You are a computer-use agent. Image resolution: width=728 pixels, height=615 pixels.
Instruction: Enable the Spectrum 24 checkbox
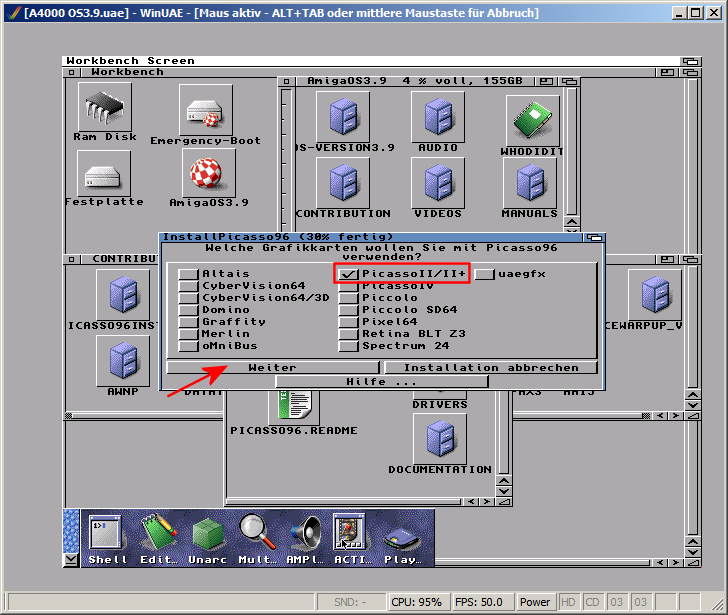348,346
